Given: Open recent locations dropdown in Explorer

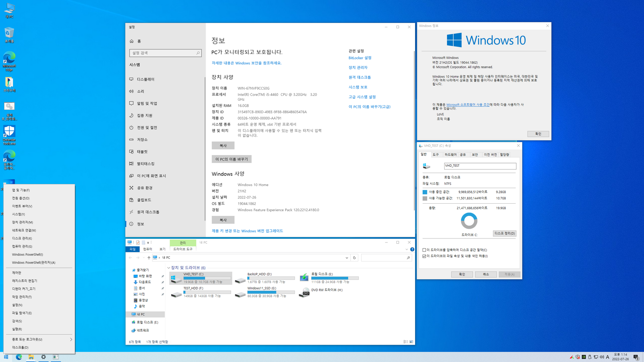Looking at the screenshot, I should pos(144,258).
